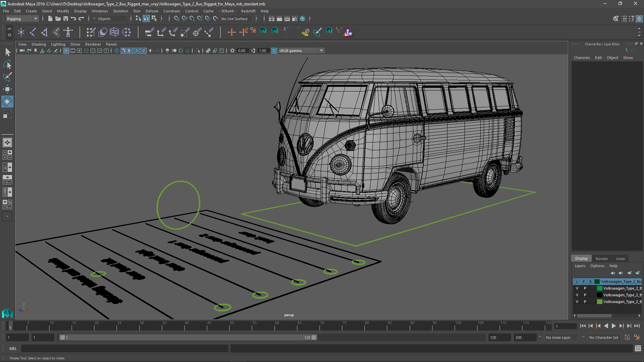The height and width of the screenshot is (362, 644).
Task: Open Options menu in layer editor
Action: (597, 266)
